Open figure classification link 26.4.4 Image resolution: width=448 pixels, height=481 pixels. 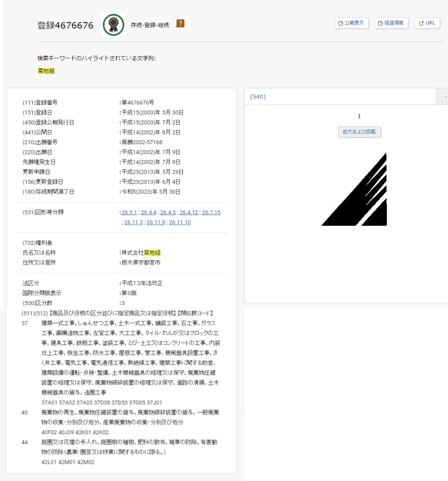pos(148,212)
